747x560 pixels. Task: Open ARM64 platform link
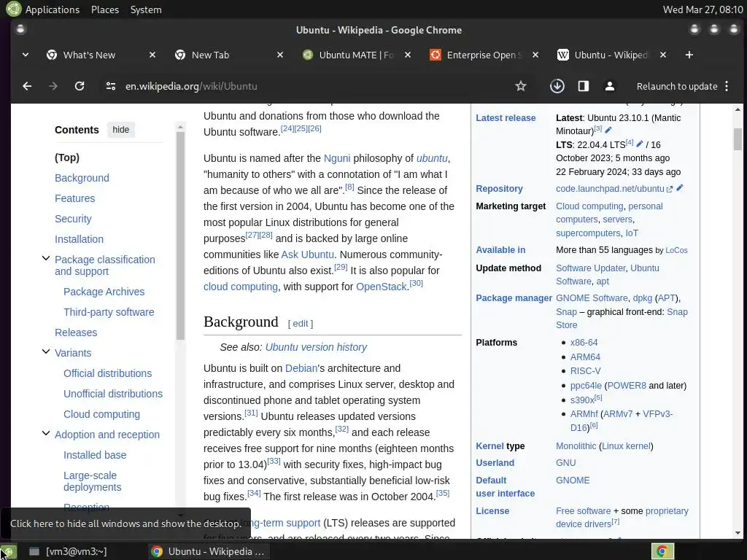click(585, 357)
